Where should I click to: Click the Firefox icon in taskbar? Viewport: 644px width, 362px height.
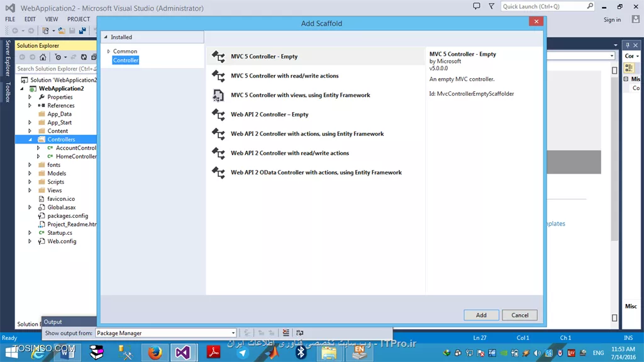coord(155,353)
